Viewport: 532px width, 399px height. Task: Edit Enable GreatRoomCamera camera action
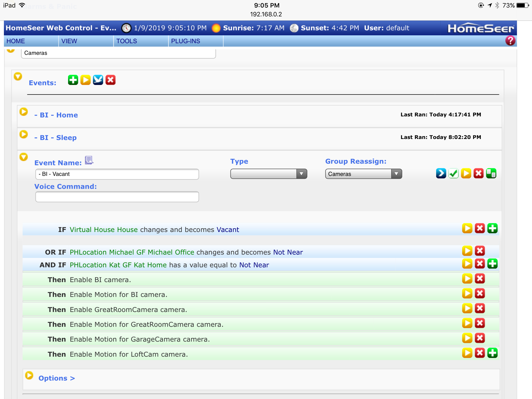(x=467, y=308)
